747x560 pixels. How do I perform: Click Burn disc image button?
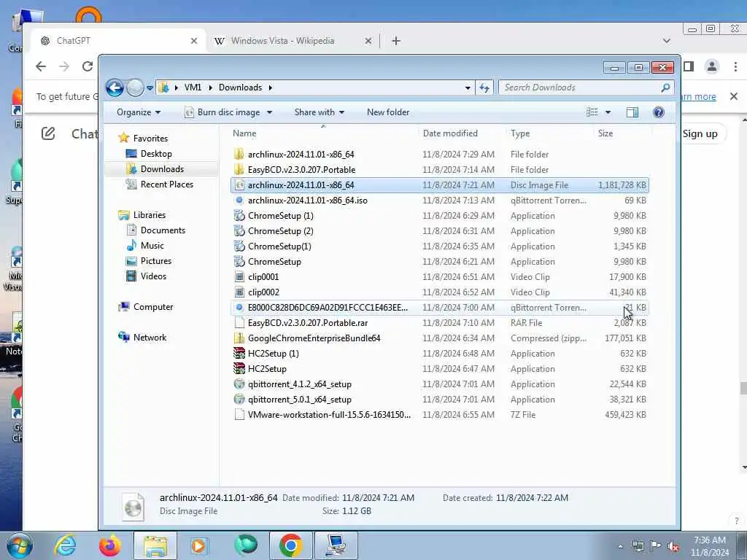[x=222, y=112]
